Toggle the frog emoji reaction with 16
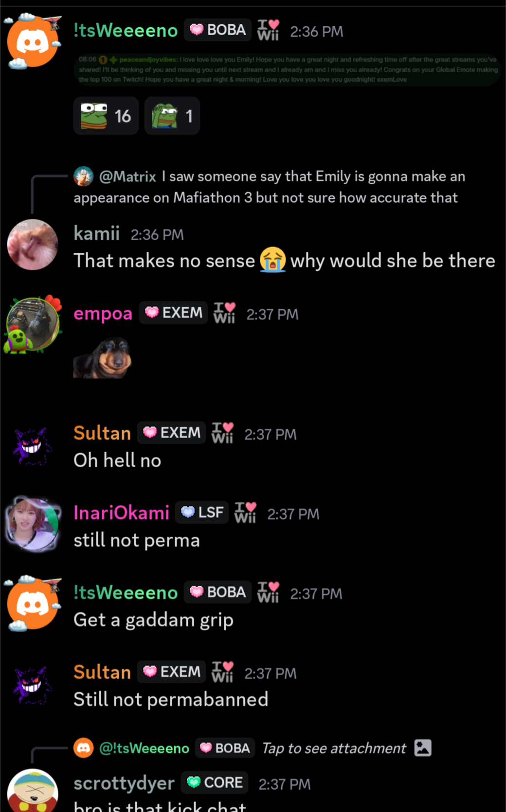506x812 pixels. pos(106,116)
